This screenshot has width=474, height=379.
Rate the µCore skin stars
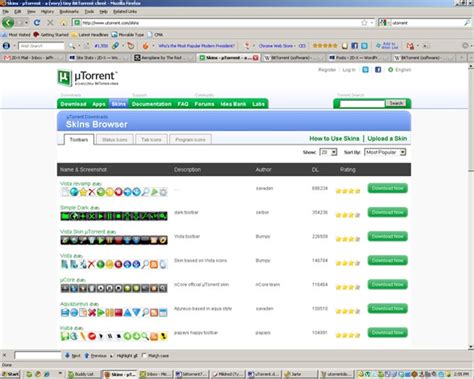tap(348, 287)
